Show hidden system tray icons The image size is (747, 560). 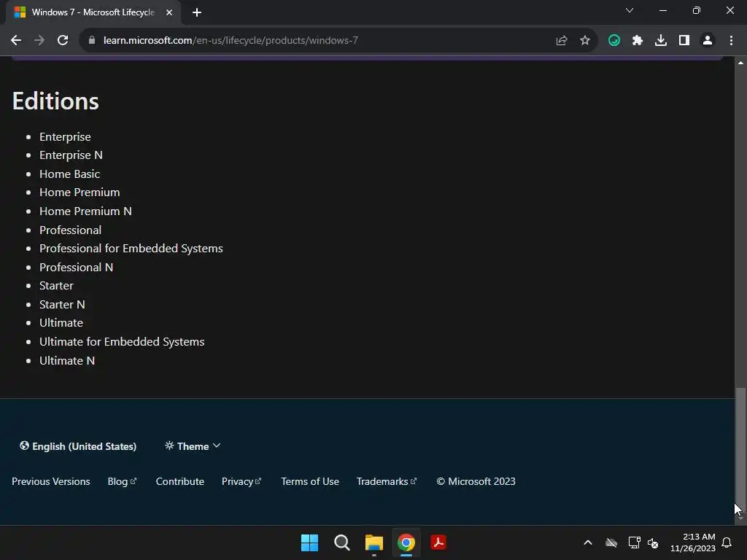click(588, 542)
